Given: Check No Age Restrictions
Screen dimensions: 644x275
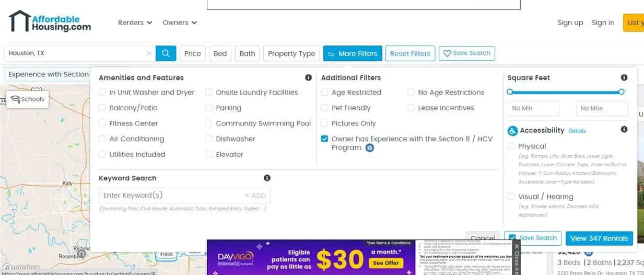Looking at the screenshot, I should click(x=411, y=93).
